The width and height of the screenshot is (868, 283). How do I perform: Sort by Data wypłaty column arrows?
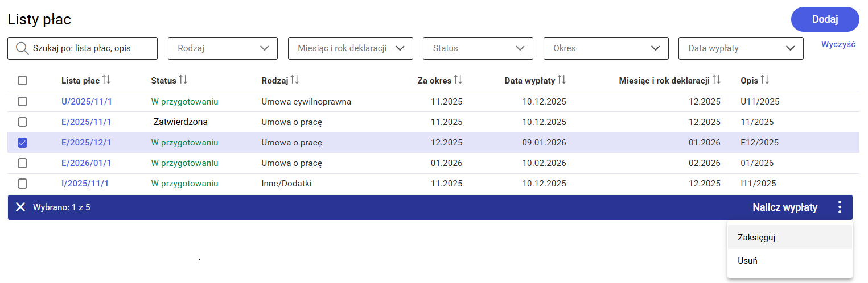561,80
